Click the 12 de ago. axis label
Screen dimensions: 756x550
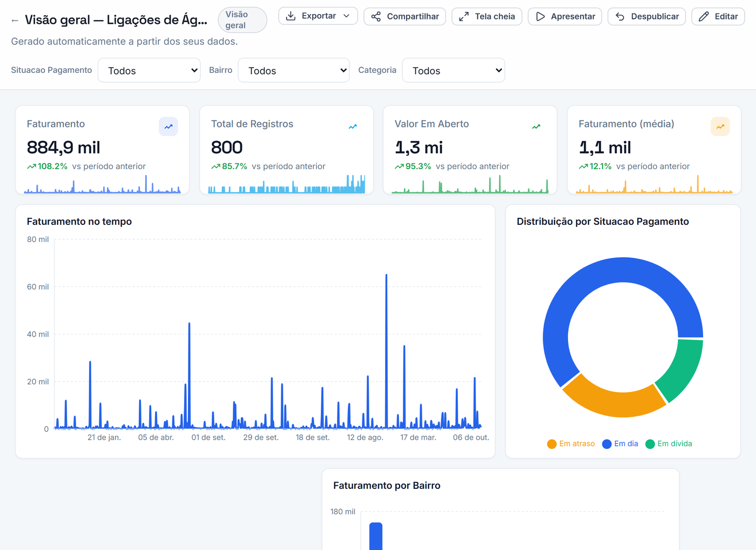pyautogui.click(x=365, y=438)
